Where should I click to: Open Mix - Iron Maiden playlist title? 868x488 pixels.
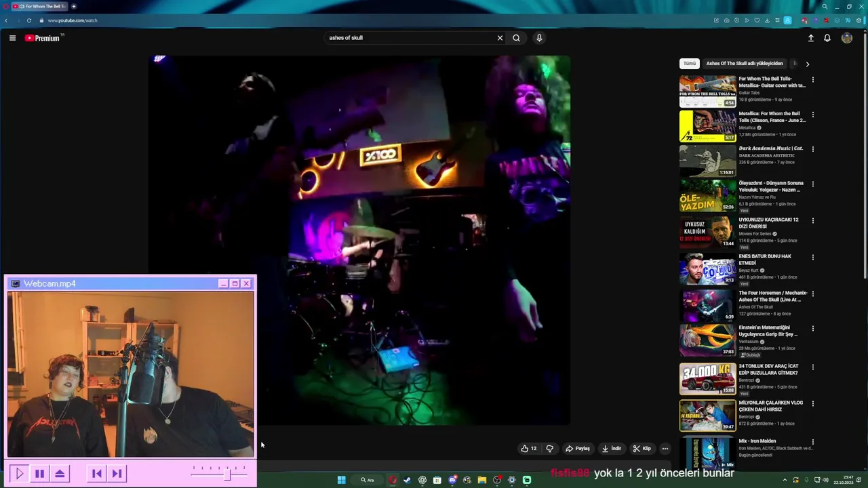pos(757,441)
